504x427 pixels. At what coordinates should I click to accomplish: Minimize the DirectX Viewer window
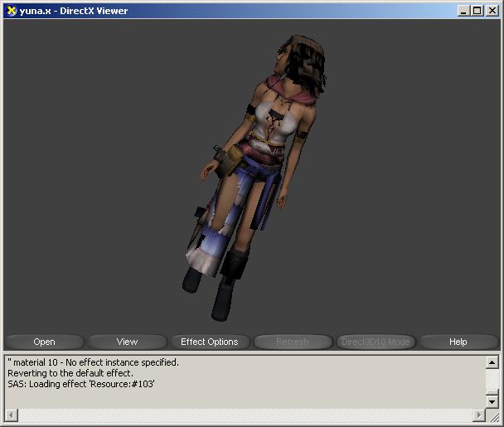point(463,11)
